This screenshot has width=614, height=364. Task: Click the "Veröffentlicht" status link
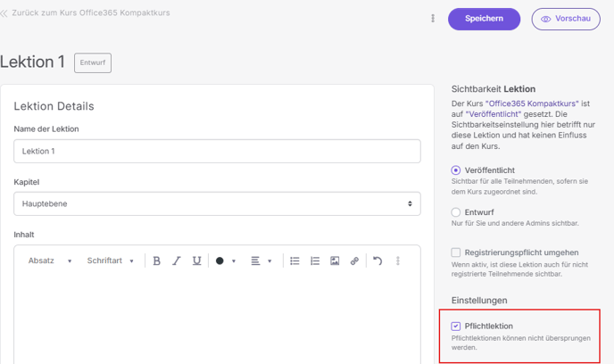[494, 114]
